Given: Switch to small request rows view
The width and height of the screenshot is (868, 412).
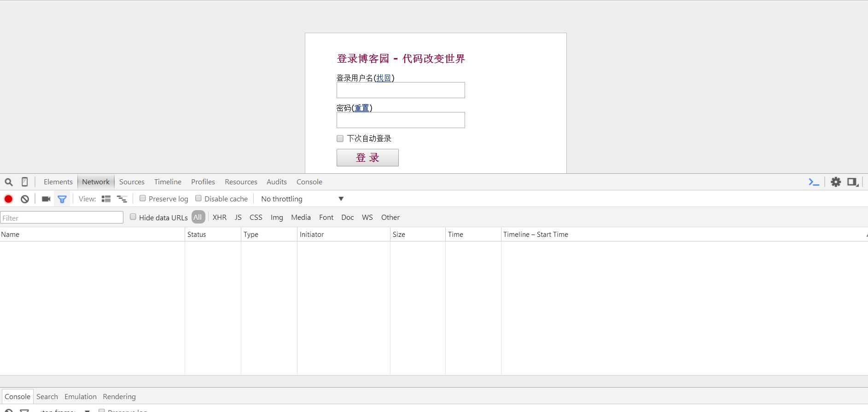Looking at the screenshot, I should 122,199.
